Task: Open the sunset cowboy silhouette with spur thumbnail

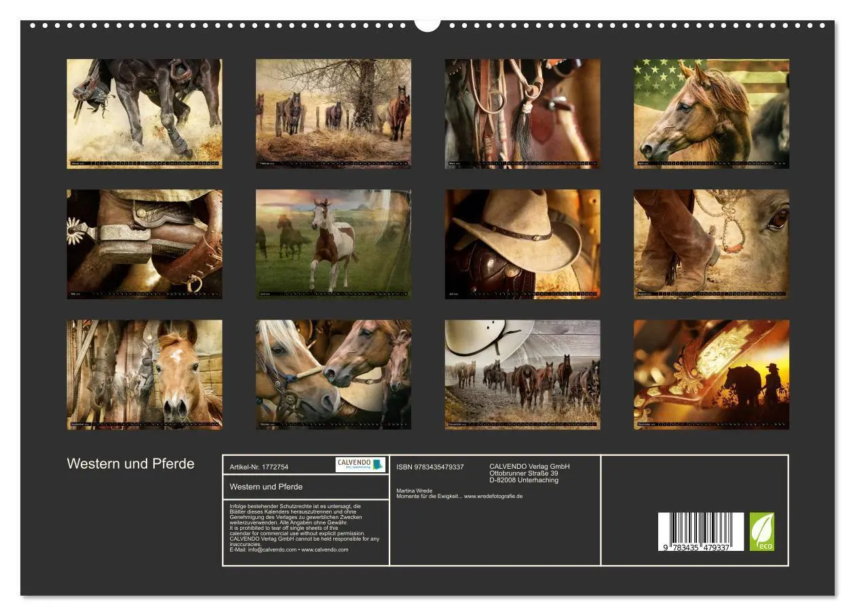Action: click(x=712, y=374)
